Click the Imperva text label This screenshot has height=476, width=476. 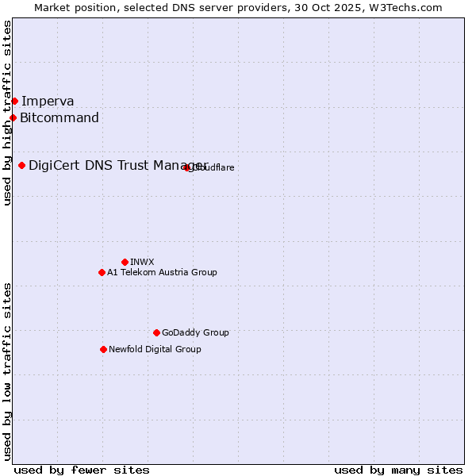pyautogui.click(x=48, y=101)
